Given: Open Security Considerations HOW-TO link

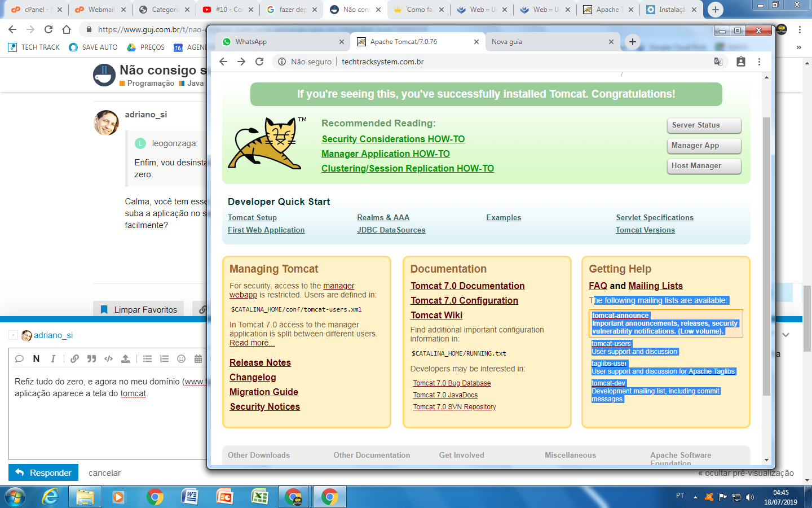Looking at the screenshot, I should pyautogui.click(x=393, y=139).
